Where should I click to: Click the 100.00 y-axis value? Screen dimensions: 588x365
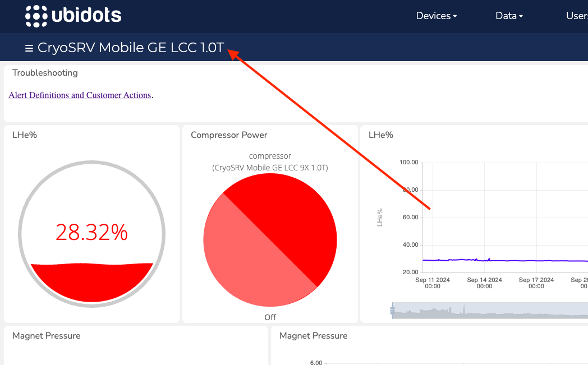pos(409,162)
